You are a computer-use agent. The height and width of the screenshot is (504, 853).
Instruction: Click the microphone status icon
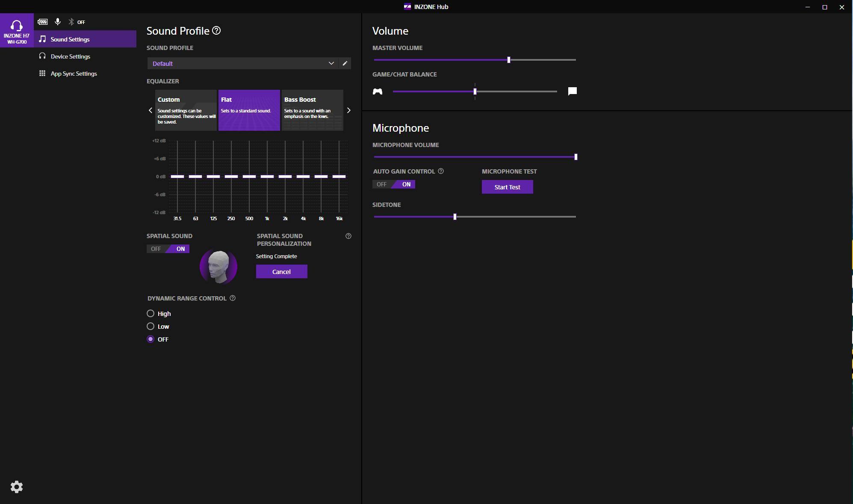(58, 22)
